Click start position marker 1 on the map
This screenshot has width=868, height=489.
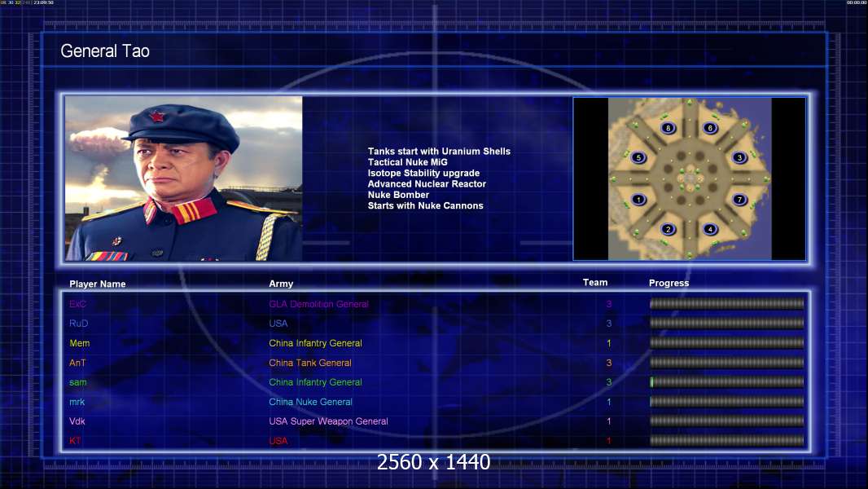click(x=638, y=200)
